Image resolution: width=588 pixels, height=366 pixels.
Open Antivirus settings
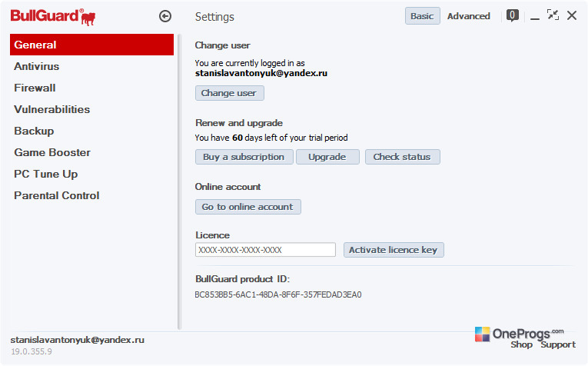[x=37, y=66]
